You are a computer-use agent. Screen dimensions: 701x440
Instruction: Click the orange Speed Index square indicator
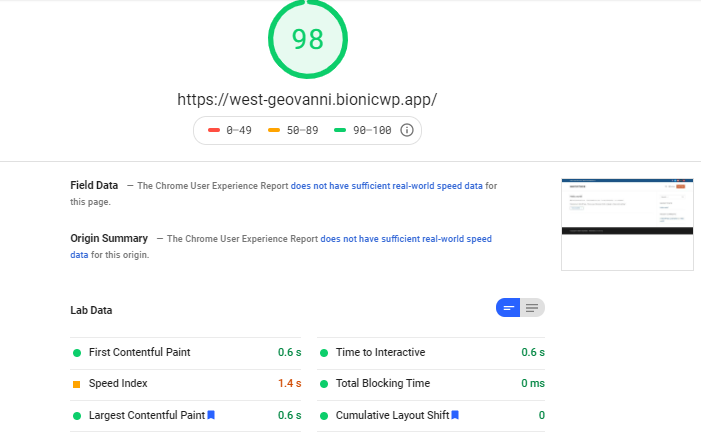click(76, 384)
